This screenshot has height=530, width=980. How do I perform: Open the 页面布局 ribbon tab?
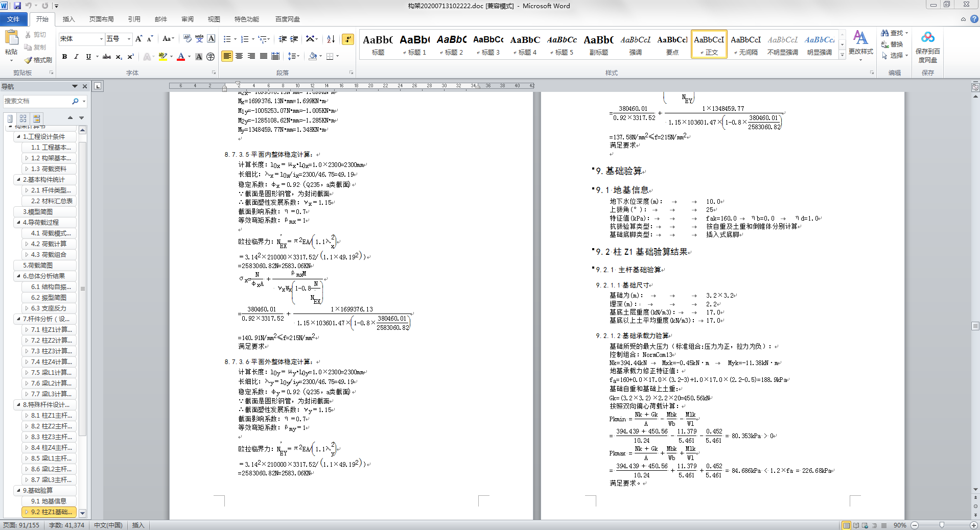101,19
